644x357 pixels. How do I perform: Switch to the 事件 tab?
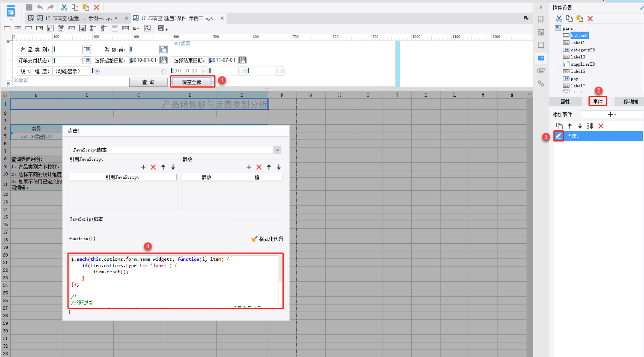tap(598, 102)
